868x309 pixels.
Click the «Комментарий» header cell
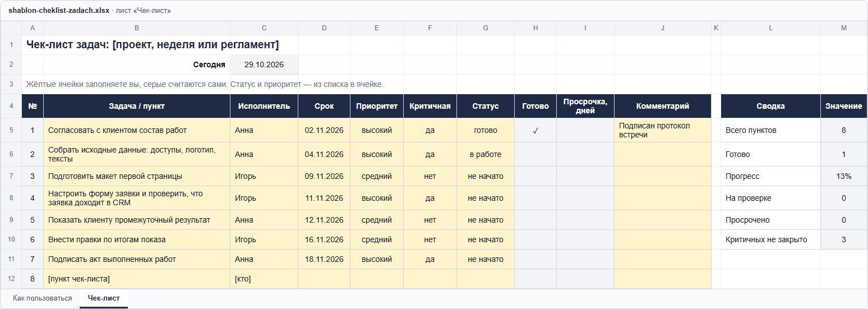pos(663,106)
